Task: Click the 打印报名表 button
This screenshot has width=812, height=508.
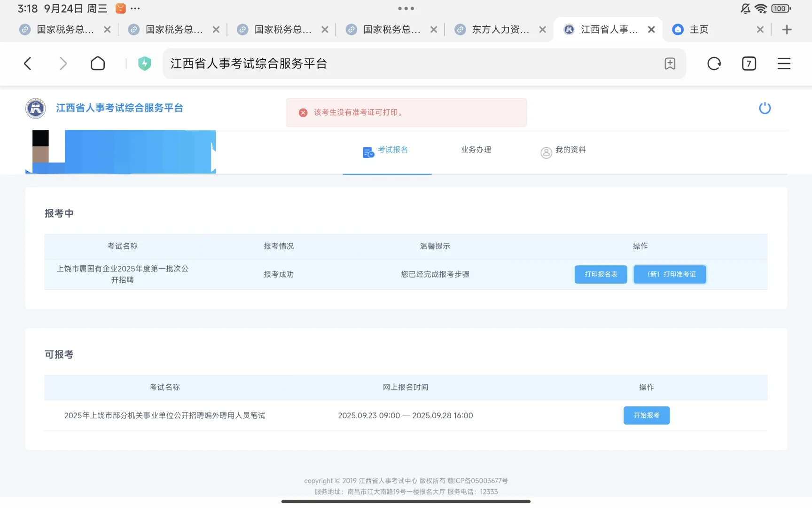Action: [601, 274]
